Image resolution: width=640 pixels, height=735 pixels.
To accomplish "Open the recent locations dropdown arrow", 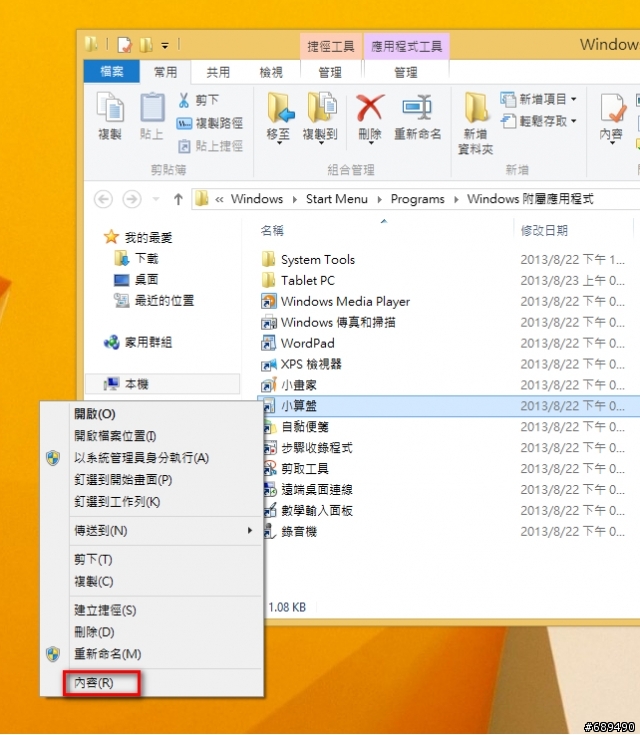I will 156,200.
